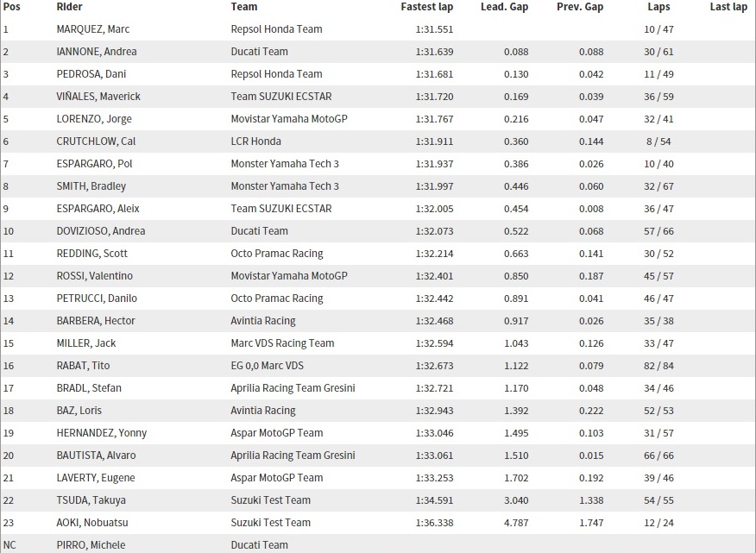Image resolution: width=756 pixels, height=553 pixels.
Task: Open rider ROSSI, Valentino row
Action: tap(95, 276)
